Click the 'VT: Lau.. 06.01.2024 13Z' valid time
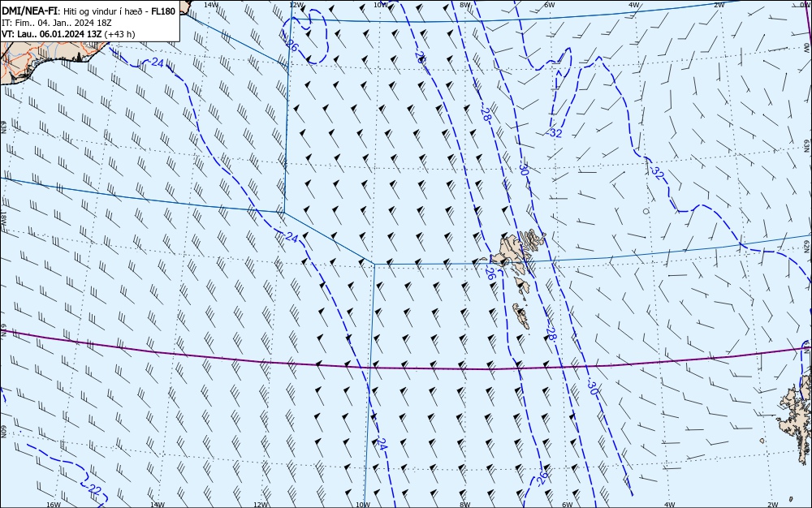The height and width of the screenshot is (508, 812). [x=52, y=34]
